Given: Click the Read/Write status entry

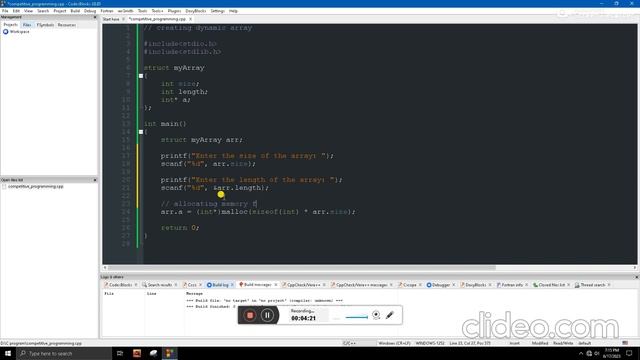Looking at the screenshot, I should pos(563,343).
